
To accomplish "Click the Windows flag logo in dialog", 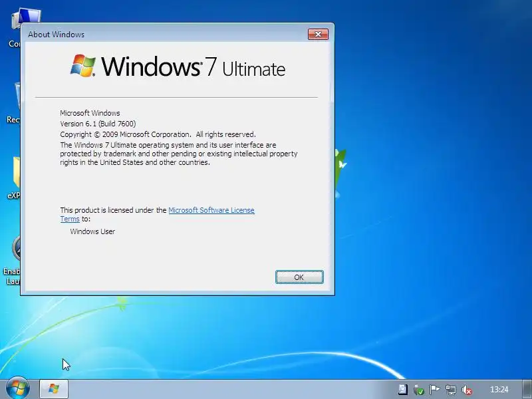I will 83,66.
